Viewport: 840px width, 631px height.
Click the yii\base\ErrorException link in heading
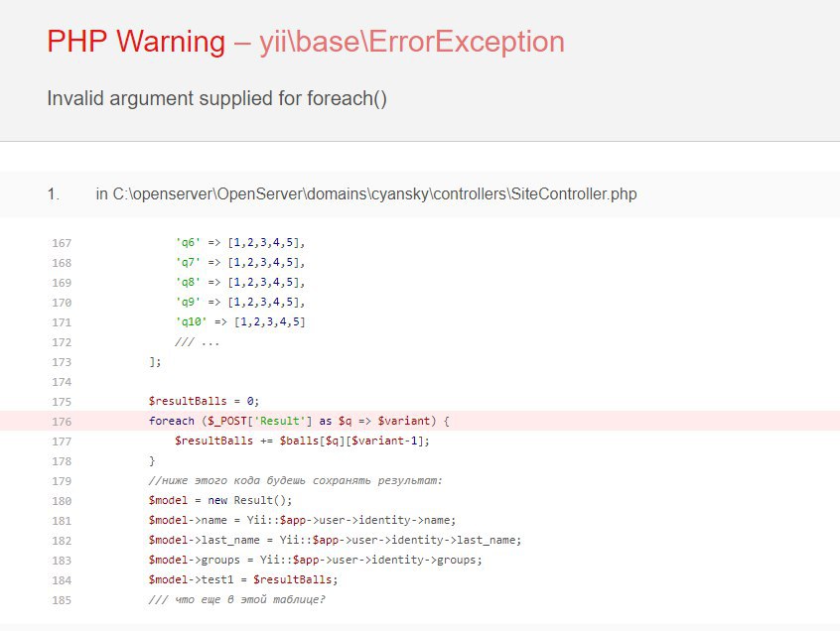pos(411,42)
